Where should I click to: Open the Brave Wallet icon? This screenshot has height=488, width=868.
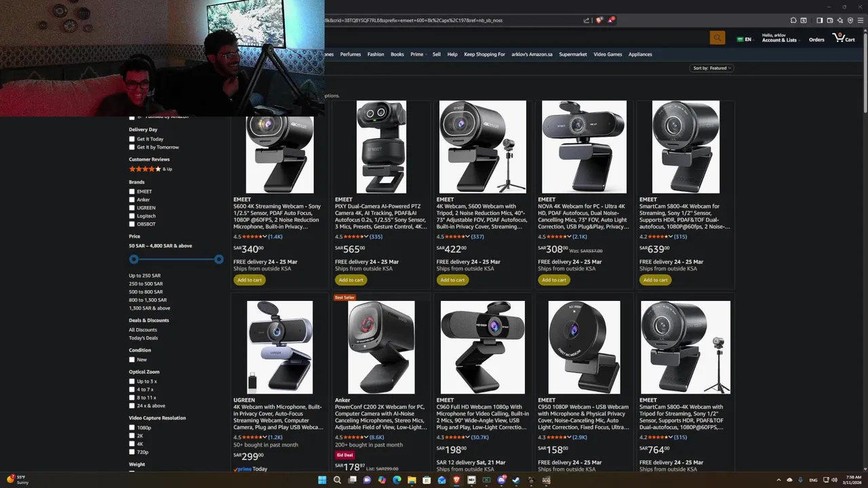[x=830, y=20]
